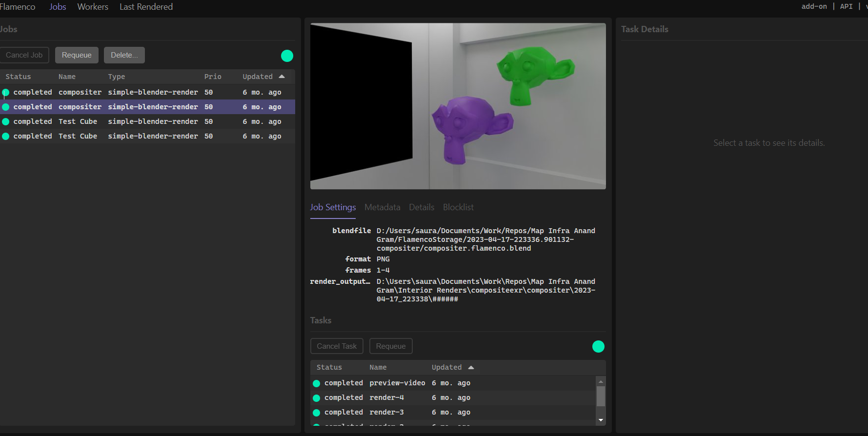Click status dot of render-4 task

(x=316, y=398)
